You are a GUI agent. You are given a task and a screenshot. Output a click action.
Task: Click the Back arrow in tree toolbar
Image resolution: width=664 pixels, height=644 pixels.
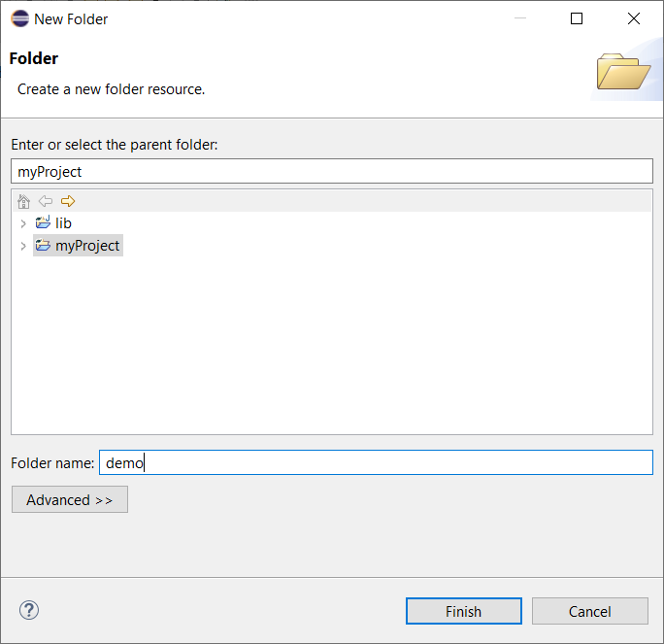click(x=46, y=201)
